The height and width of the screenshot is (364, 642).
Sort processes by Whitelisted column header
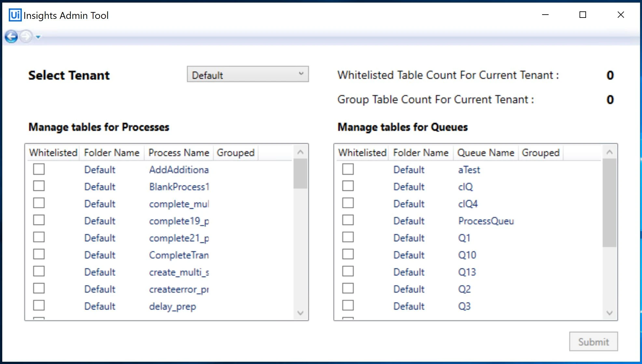[53, 153]
